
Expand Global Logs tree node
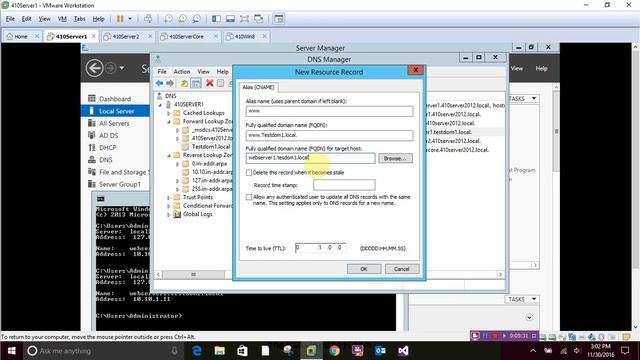[x=169, y=214]
